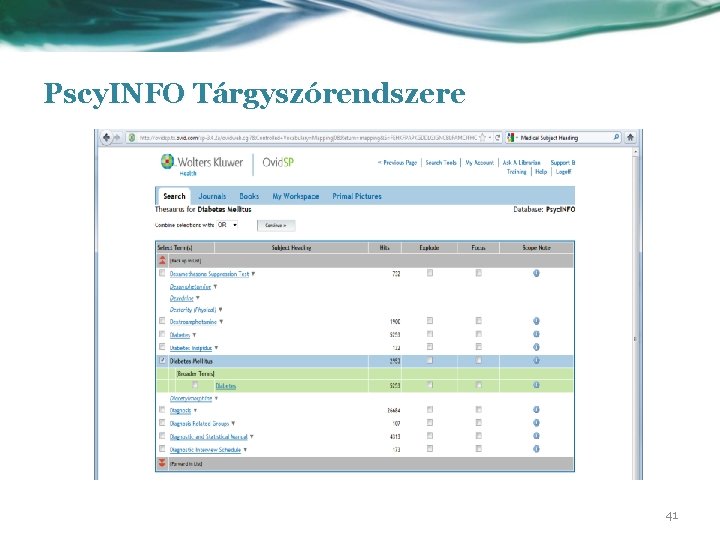Go to Previous Page link

pos(397,163)
